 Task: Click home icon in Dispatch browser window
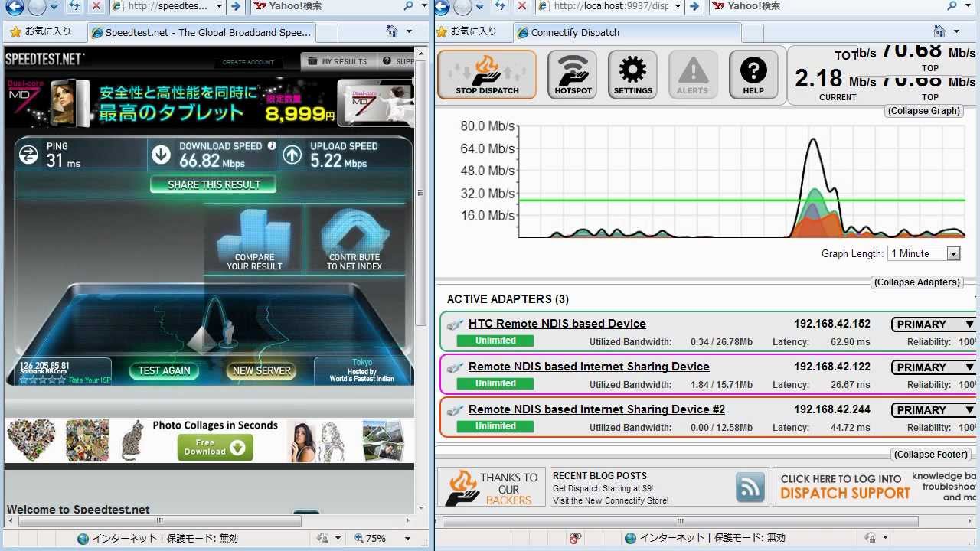[x=939, y=31]
